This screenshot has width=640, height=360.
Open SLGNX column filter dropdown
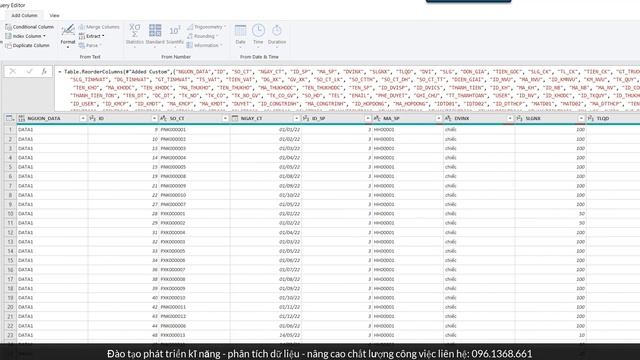coord(581,118)
